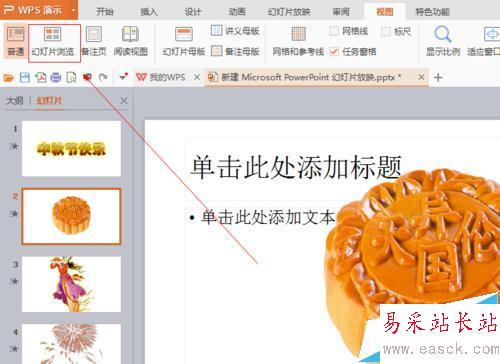500x364 pixels.
Task: Click title placeholder 单击此处添加标题
Action: (x=296, y=167)
